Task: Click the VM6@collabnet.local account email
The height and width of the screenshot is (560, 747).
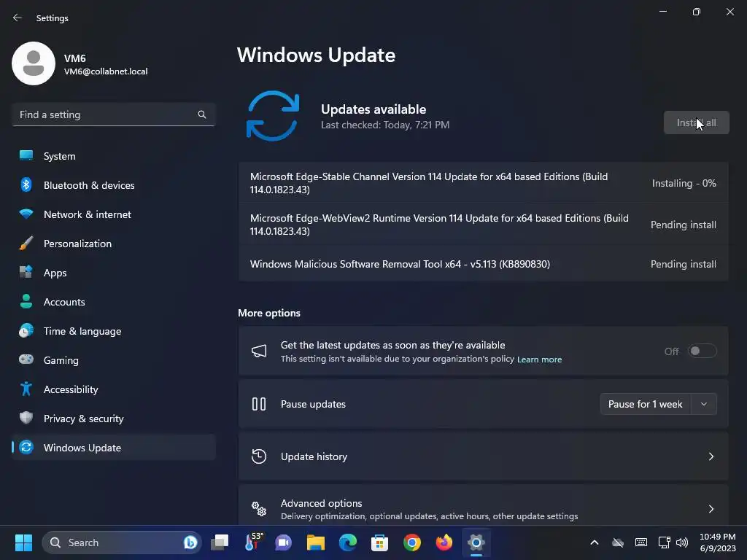Action: (106, 71)
